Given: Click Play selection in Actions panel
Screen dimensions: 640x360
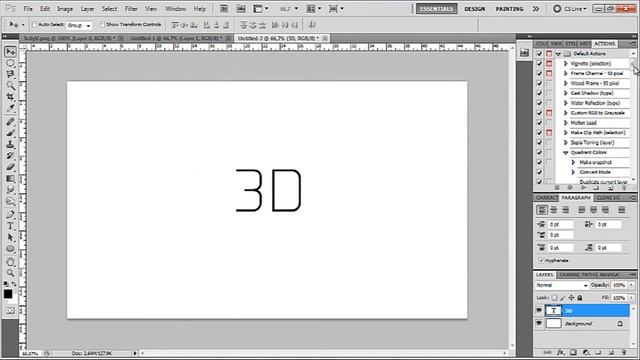Looking at the screenshot, I should point(583,188).
